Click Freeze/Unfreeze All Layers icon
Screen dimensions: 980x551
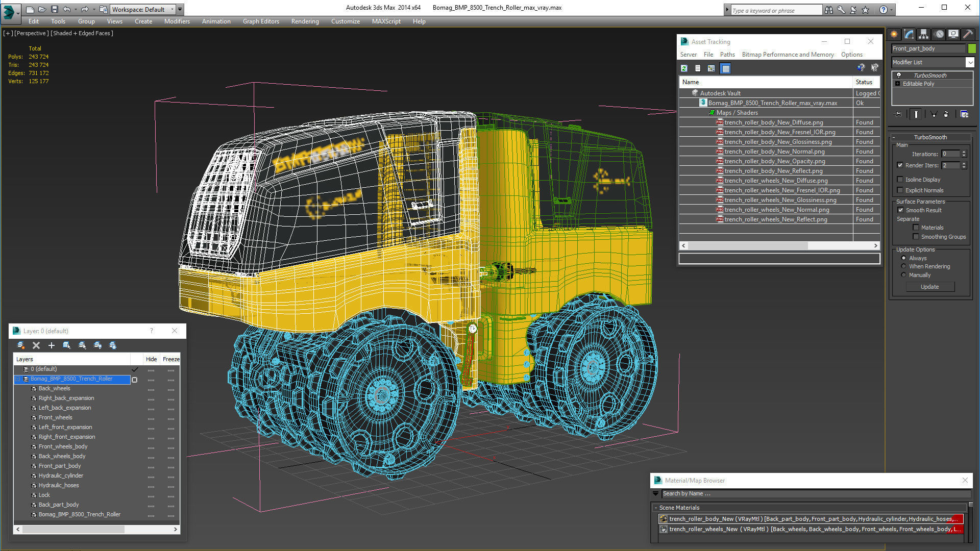point(113,345)
